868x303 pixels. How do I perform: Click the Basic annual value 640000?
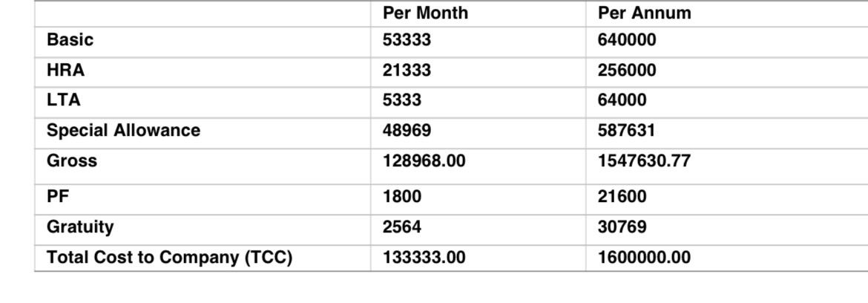click(627, 40)
